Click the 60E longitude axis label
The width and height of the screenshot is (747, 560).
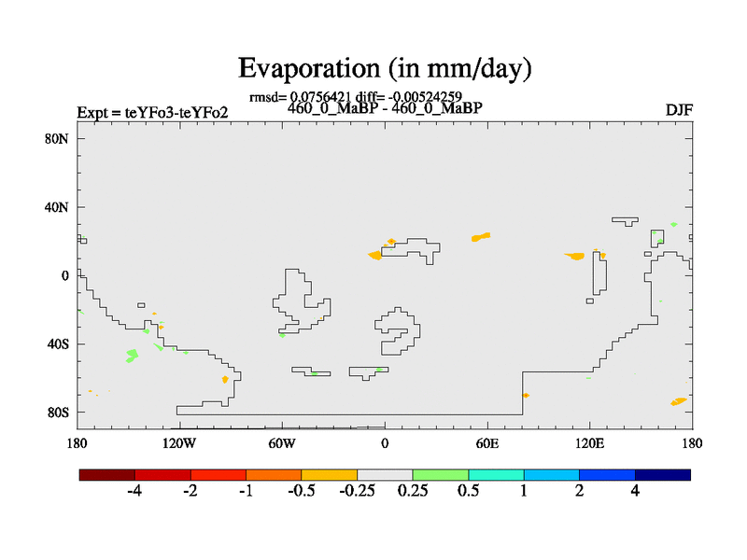coord(487,441)
